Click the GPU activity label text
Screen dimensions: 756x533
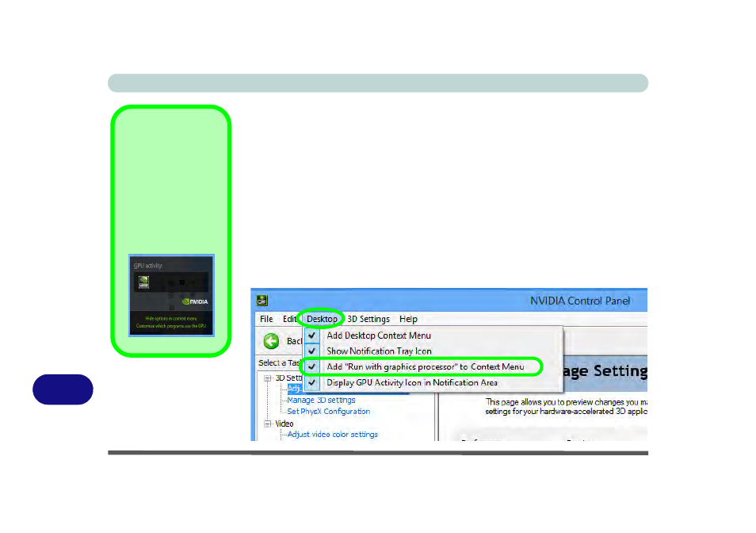coord(148,266)
